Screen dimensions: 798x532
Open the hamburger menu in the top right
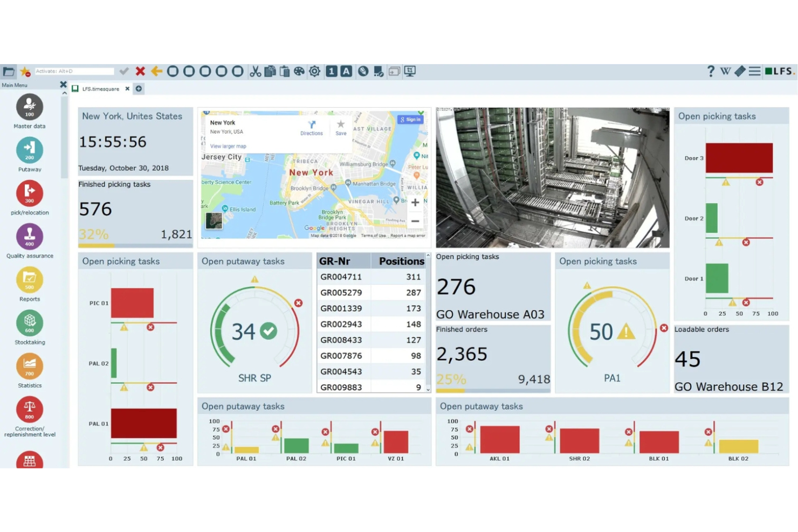[754, 71]
